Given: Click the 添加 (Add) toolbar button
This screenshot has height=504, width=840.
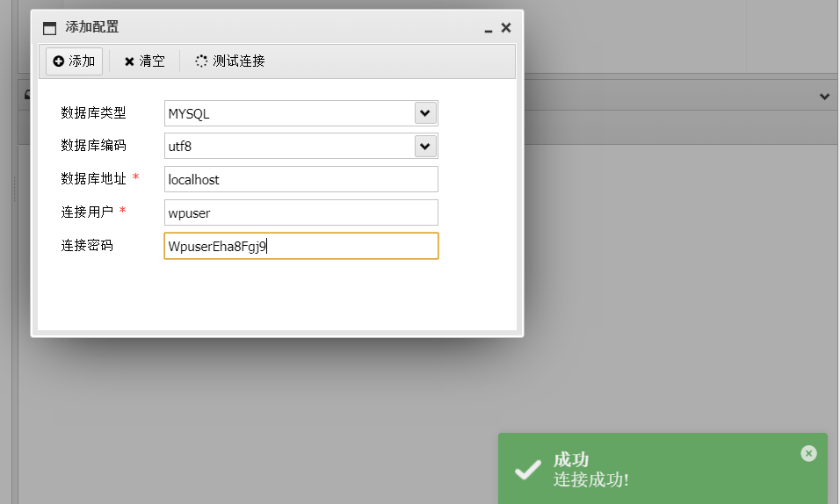Looking at the screenshot, I should pyautogui.click(x=74, y=61).
